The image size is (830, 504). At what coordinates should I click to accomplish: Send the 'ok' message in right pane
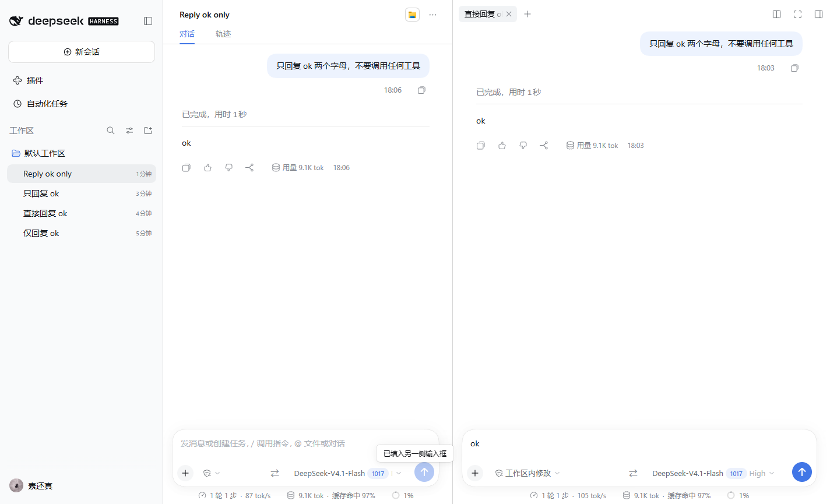click(802, 472)
